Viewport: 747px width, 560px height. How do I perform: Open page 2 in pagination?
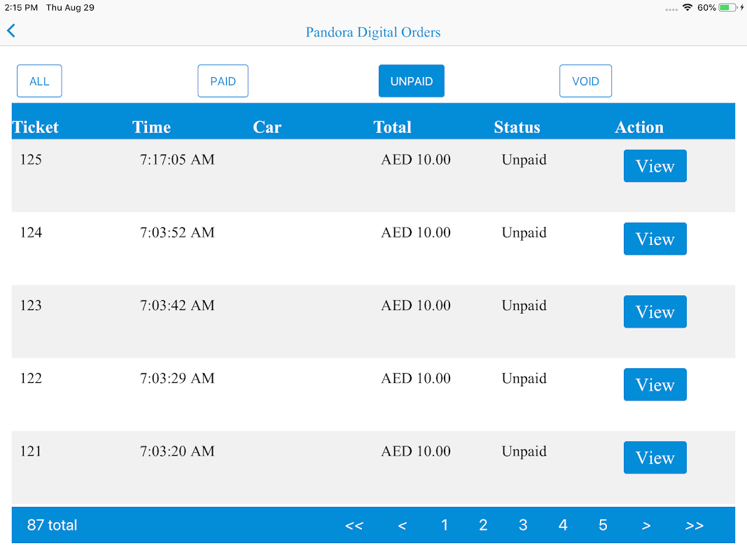(483, 525)
